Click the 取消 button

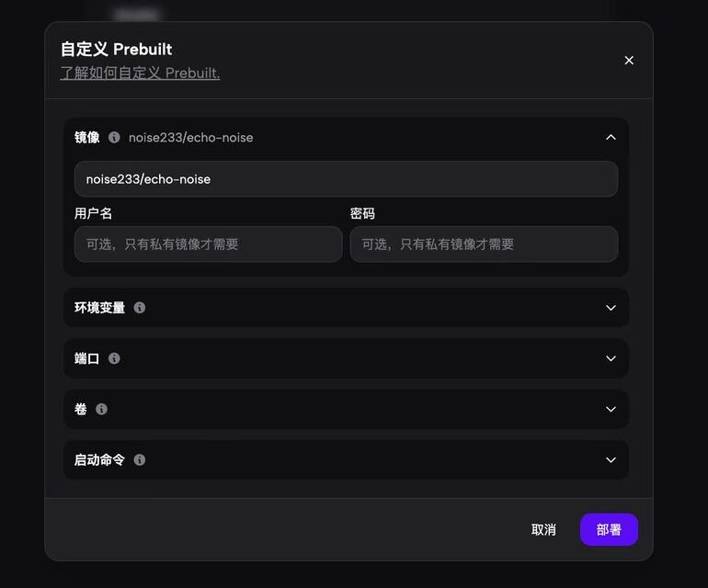coord(543,529)
